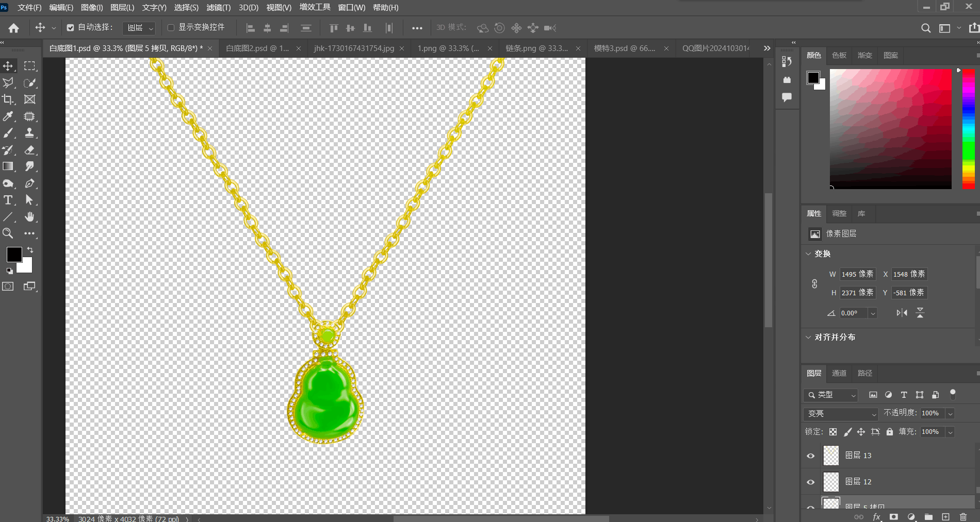Hide 图层 13 with eye icon
The height and width of the screenshot is (522, 980).
pyautogui.click(x=811, y=456)
